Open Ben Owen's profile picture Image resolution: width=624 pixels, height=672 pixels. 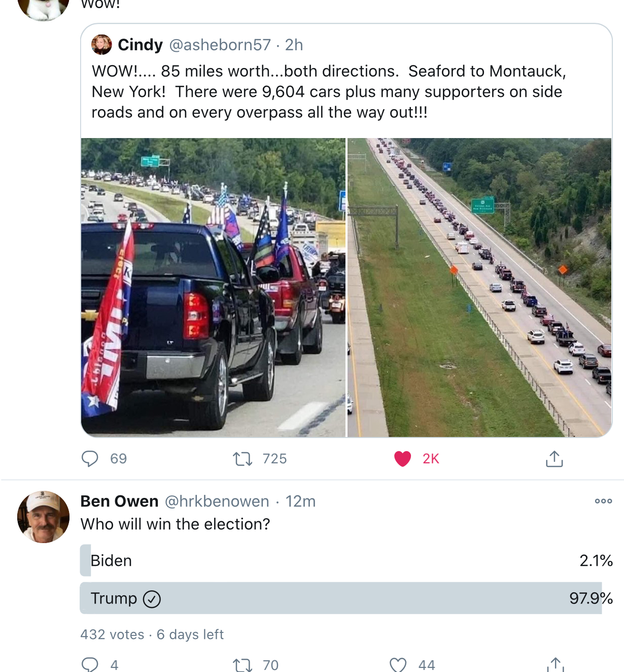44,517
